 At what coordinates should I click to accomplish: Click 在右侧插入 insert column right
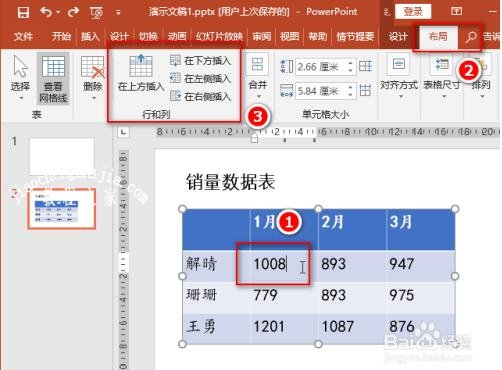[x=200, y=97]
